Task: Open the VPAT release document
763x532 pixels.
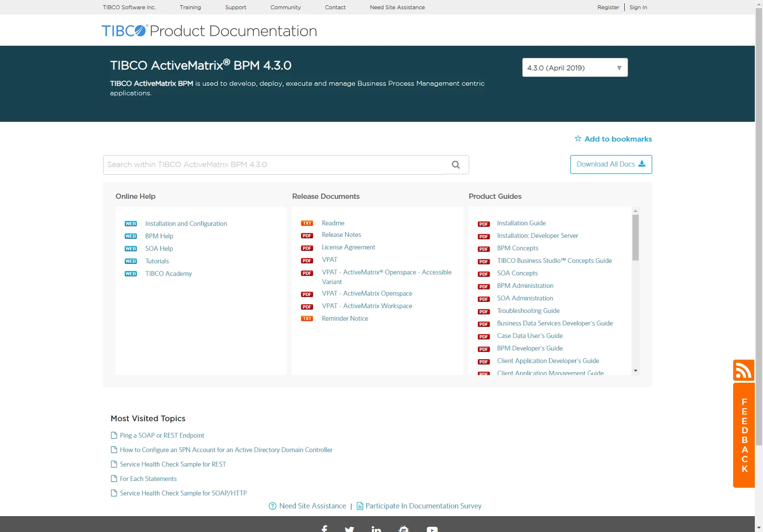Action: [330, 260]
